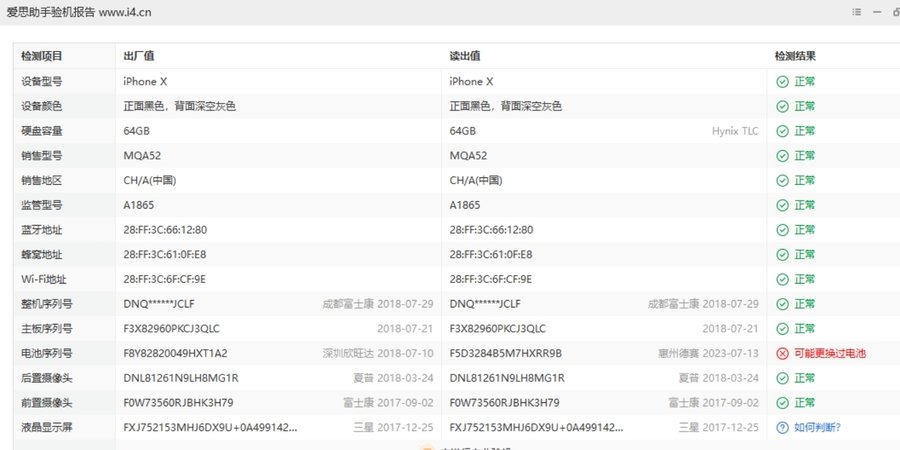900x450 pixels.
Task: Click the Hynix TLC note in 硬盘容量 row
Action: coord(735,131)
